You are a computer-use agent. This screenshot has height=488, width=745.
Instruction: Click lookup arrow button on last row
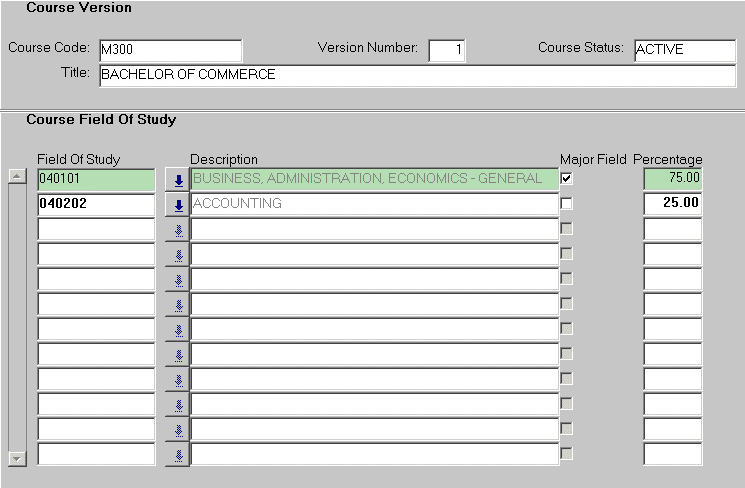coord(178,455)
